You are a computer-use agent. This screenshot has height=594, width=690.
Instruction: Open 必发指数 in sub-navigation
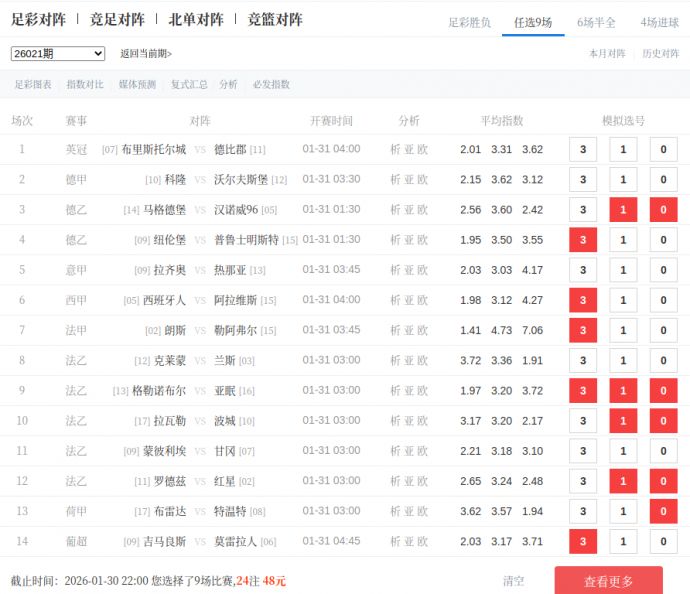click(271, 85)
